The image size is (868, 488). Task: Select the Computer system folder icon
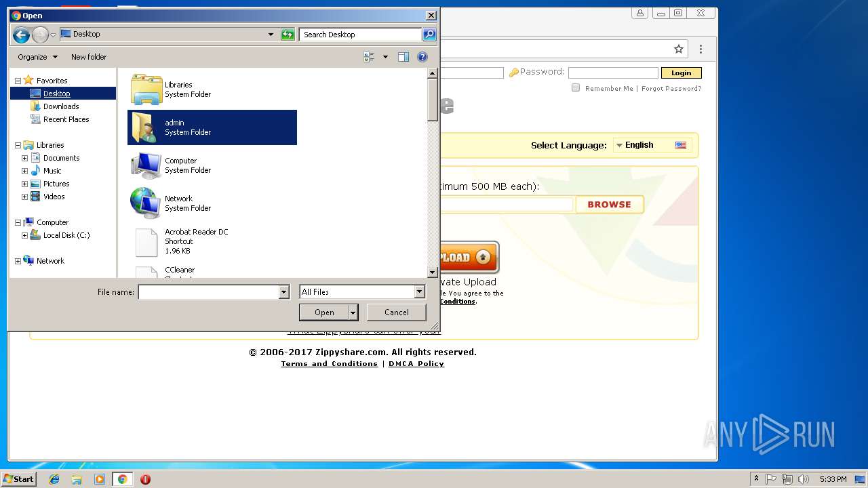click(x=146, y=165)
